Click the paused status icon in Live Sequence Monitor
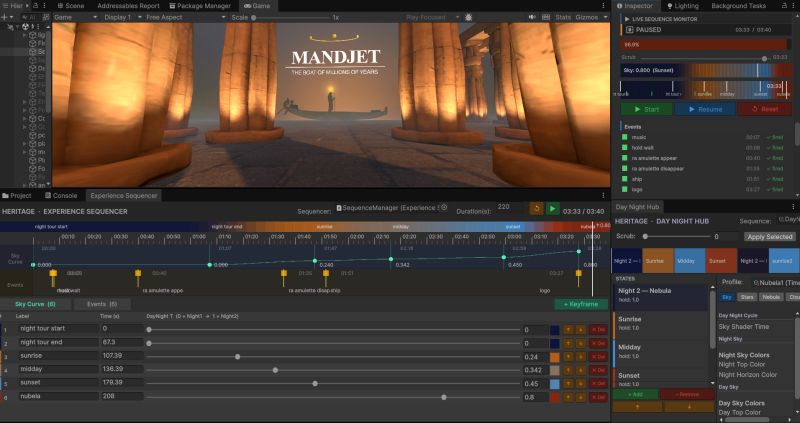Image resolution: width=800 pixels, height=423 pixels. 630,30
